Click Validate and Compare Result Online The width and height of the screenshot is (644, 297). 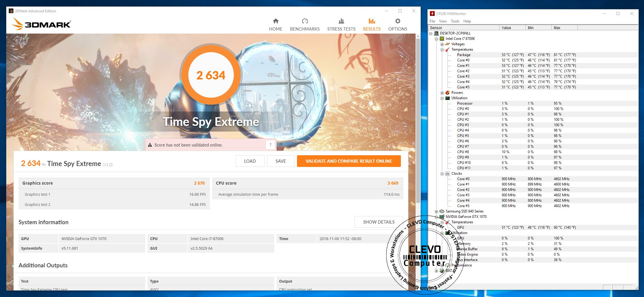pyautogui.click(x=349, y=161)
